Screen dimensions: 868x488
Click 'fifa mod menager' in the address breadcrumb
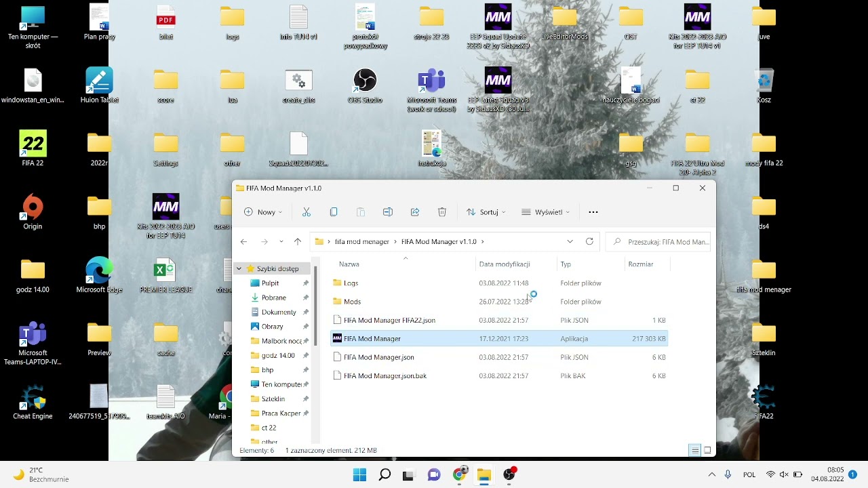361,242
